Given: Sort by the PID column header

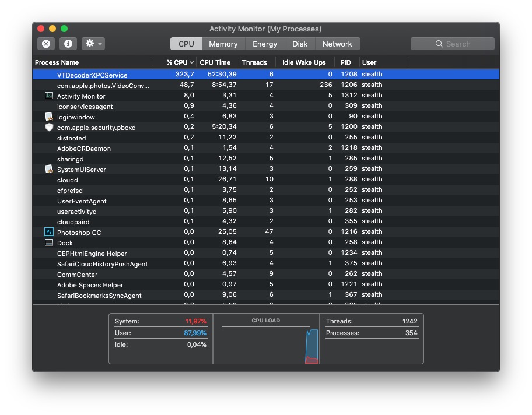Looking at the screenshot, I should pyautogui.click(x=346, y=62).
